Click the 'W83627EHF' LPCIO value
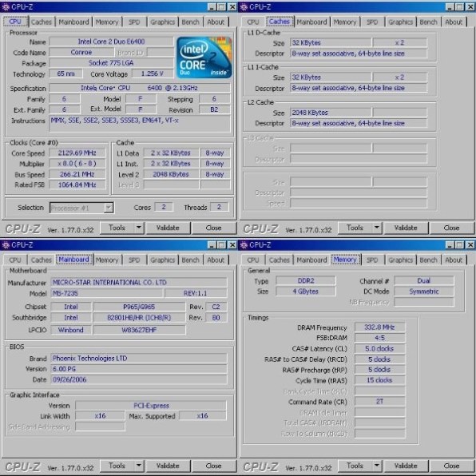 click(139, 330)
